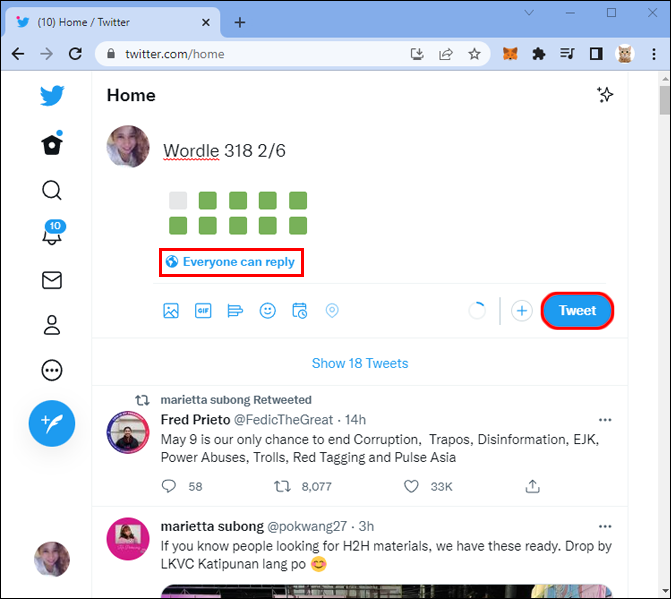Image resolution: width=671 pixels, height=599 pixels.
Task: Add another tweet with the plus circle
Action: 522,311
